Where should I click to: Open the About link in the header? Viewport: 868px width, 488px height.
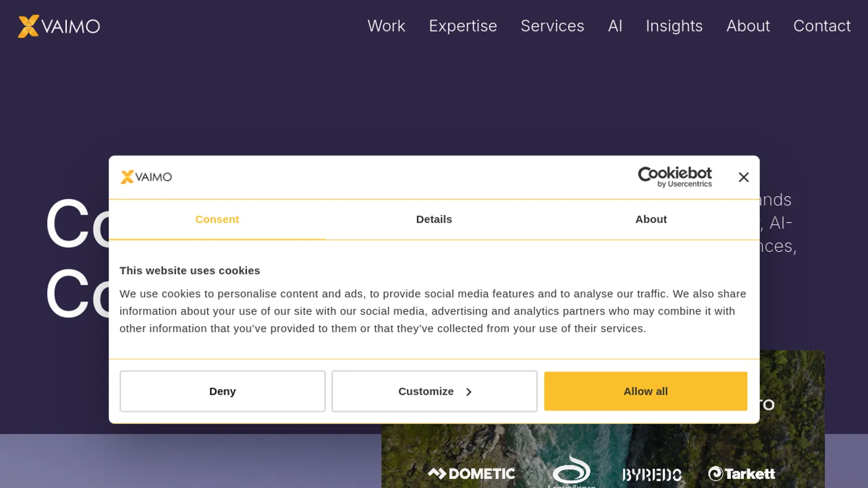click(748, 26)
